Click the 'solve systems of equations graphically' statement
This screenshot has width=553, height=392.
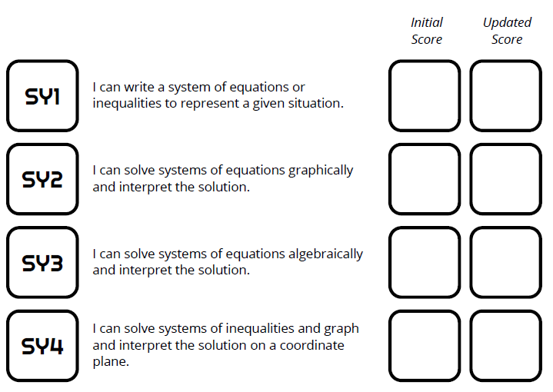[223, 171]
